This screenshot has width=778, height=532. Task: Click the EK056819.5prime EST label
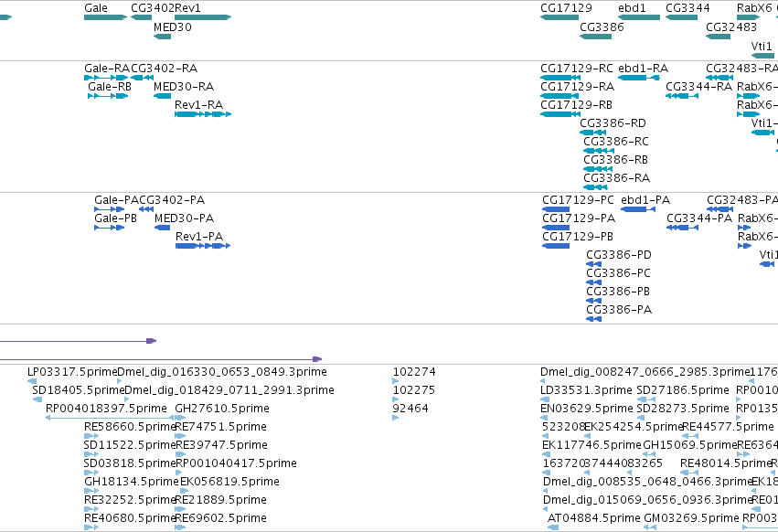click(229, 482)
